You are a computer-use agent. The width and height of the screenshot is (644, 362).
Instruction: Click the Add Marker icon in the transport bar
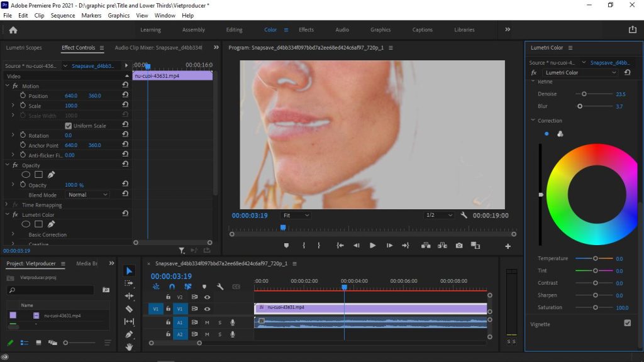pyautogui.click(x=287, y=246)
